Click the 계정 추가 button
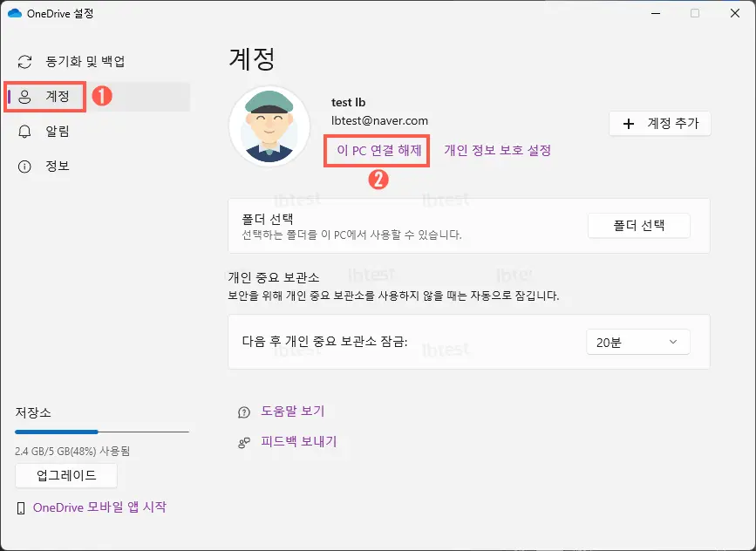The width and height of the screenshot is (756, 551). 660,123
